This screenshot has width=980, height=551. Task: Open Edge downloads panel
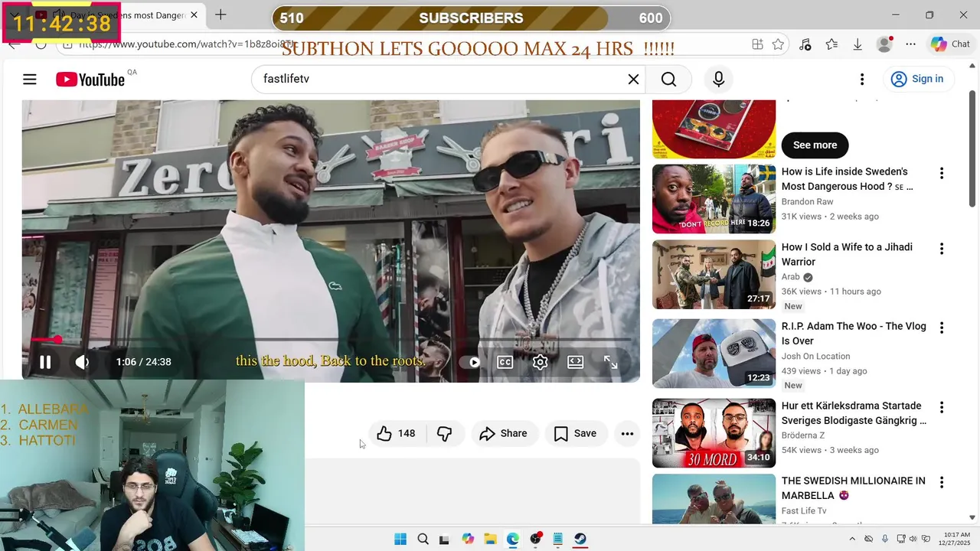click(x=857, y=44)
